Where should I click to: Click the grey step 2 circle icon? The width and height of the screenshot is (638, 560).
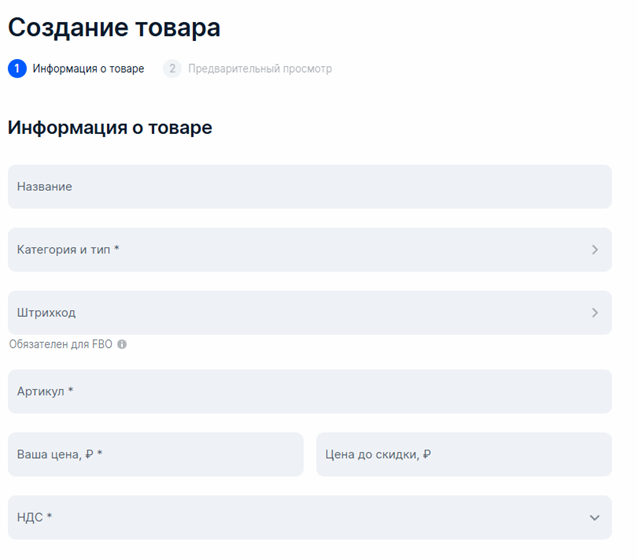click(172, 69)
